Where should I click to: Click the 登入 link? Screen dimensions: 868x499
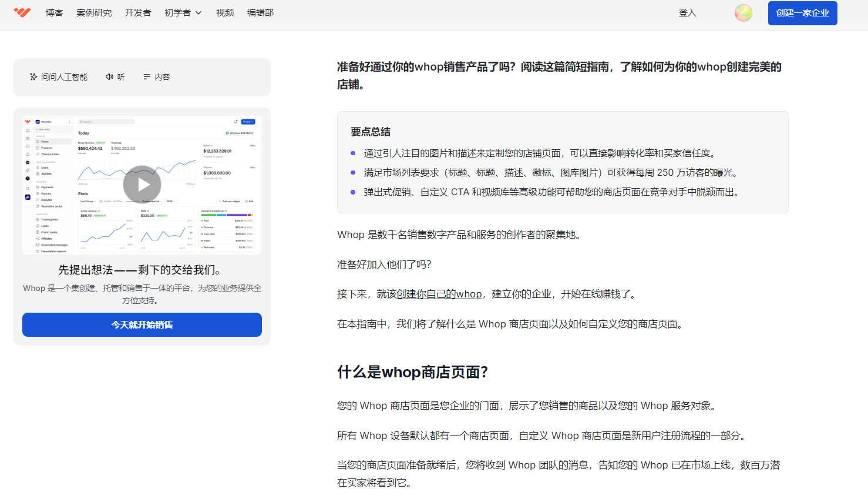coord(687,13)
